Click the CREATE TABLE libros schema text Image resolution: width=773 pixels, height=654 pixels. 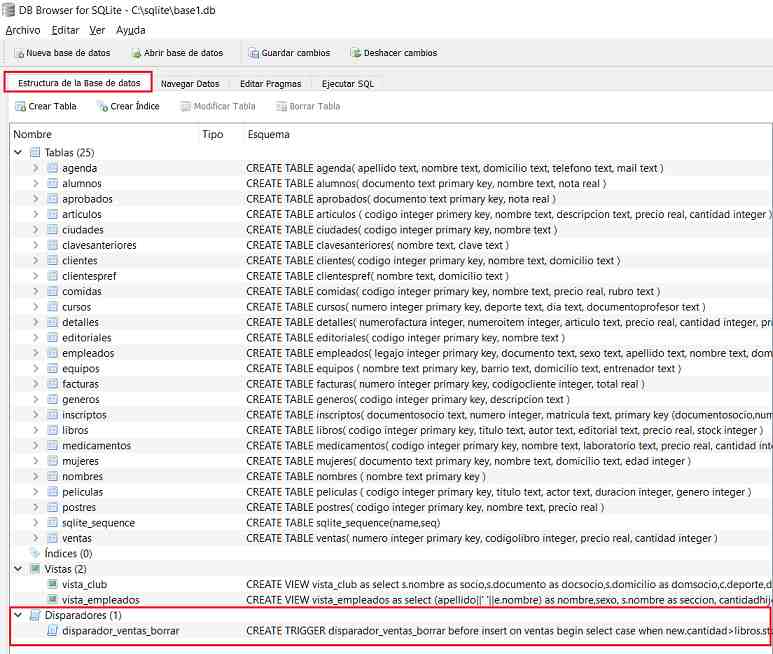505,430
